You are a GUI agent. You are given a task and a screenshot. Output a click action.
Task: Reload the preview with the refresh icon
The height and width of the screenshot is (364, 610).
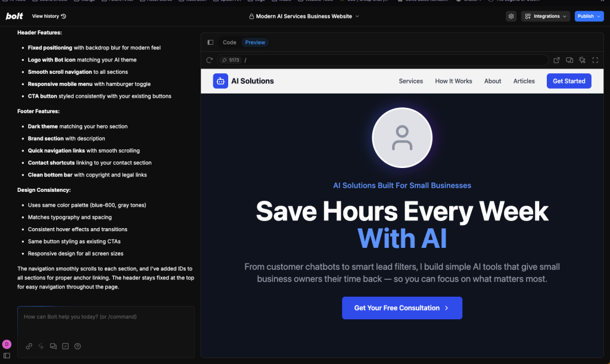click(x=209, y=60)
